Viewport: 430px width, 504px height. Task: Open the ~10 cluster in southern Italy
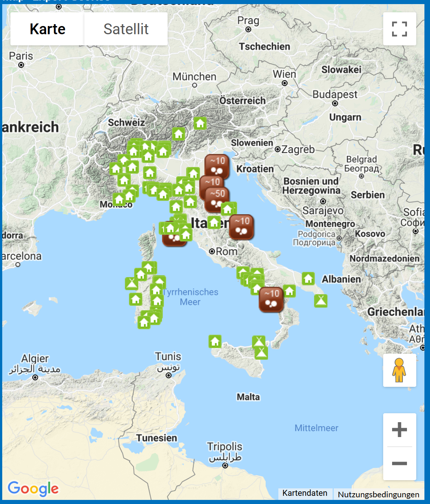pos(271,299)
